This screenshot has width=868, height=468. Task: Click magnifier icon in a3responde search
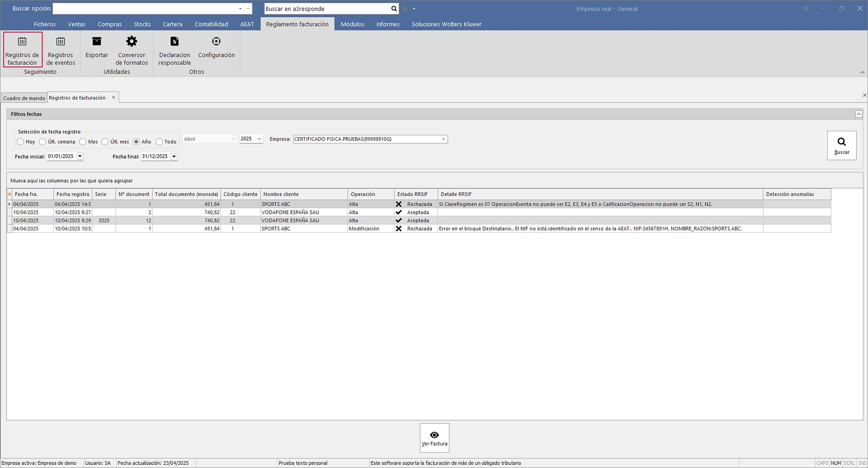click(x=394, y=9)
